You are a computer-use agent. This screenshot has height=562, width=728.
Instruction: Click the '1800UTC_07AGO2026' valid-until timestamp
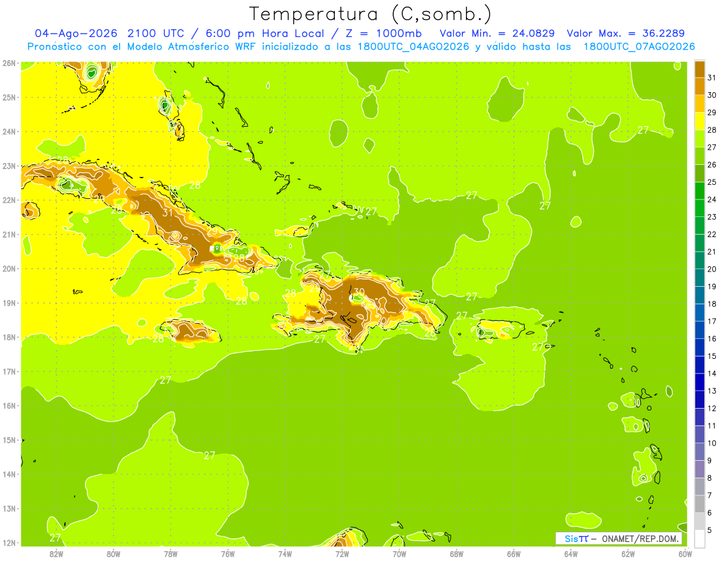click(639, 47)
